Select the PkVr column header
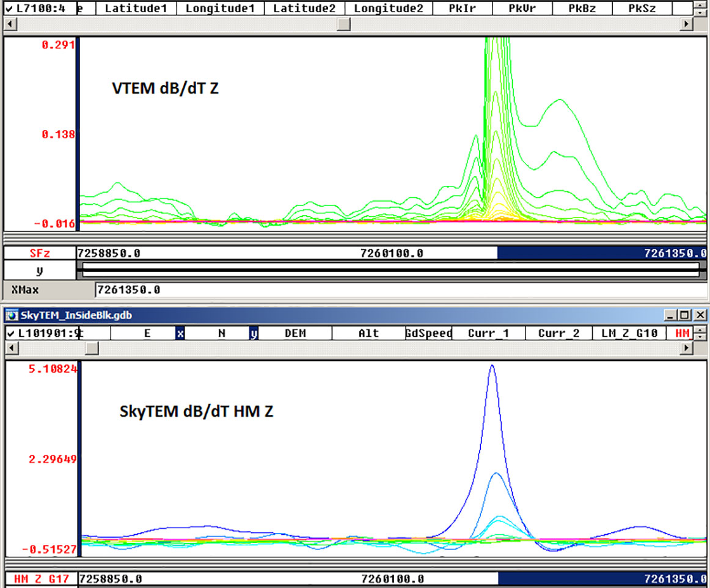 click(x=522, y=8)
